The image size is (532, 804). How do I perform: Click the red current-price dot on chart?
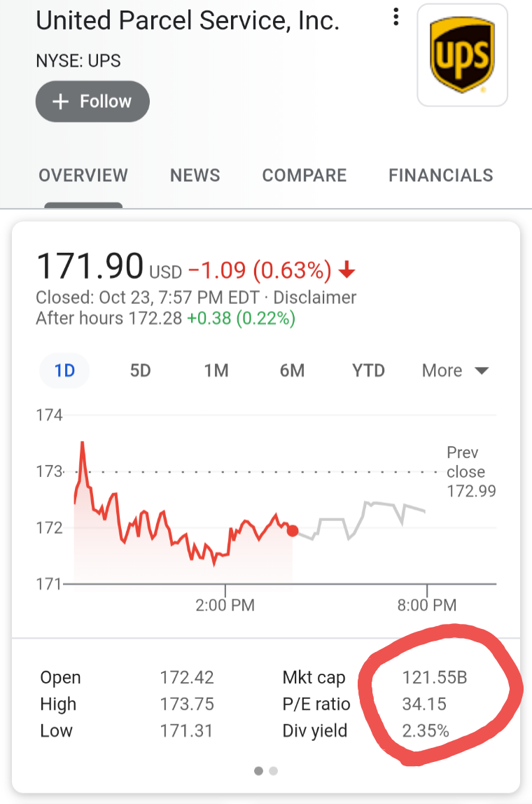coord(293,531)
